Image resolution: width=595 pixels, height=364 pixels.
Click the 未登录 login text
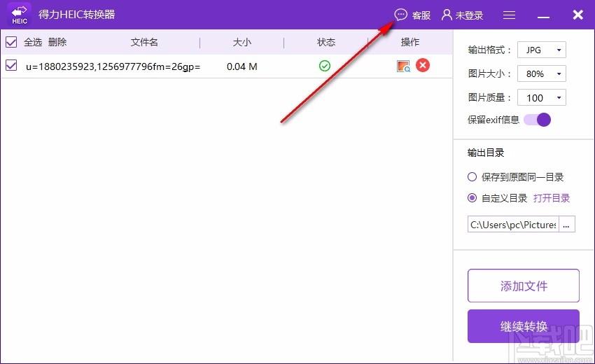pos(470,15)
